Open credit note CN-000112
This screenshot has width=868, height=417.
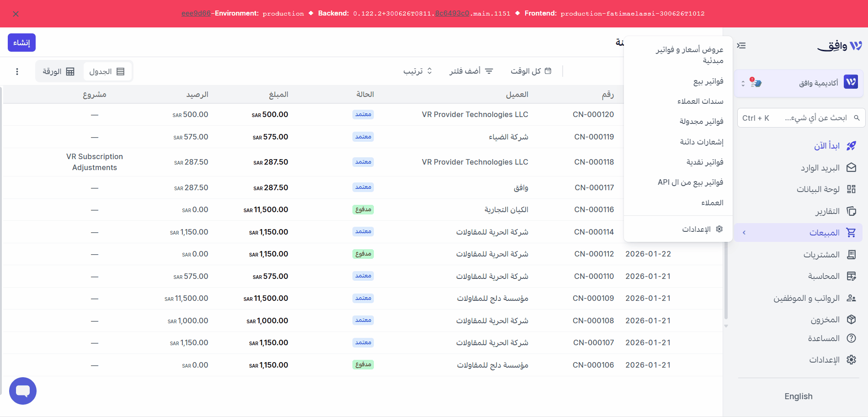click(x=594, y=254)
